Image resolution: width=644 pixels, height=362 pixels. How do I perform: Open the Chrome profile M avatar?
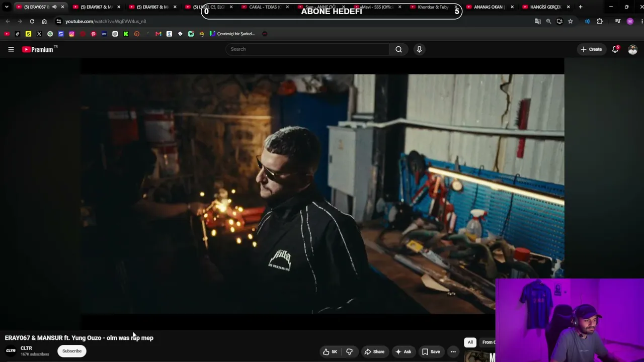click(x=630, y=21)
